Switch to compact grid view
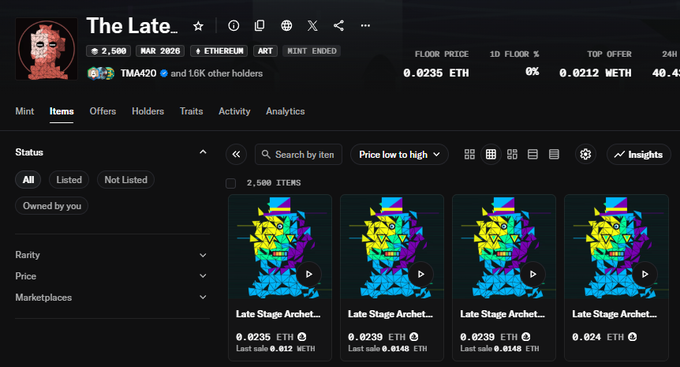 pos(490,154)
